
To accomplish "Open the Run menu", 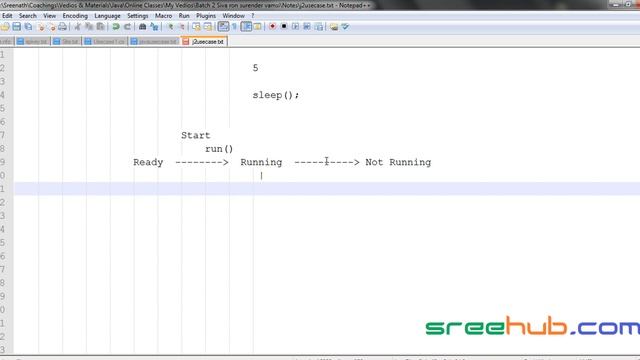I will point(184,16).
